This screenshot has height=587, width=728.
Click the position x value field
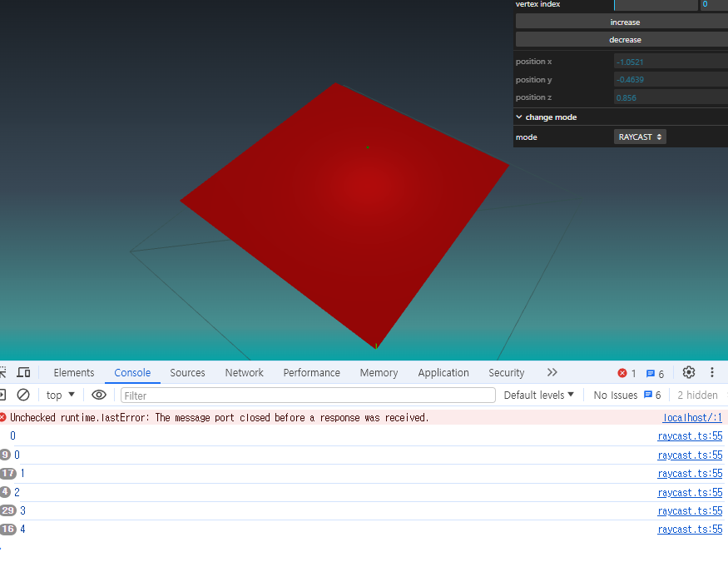coord(671,62)
